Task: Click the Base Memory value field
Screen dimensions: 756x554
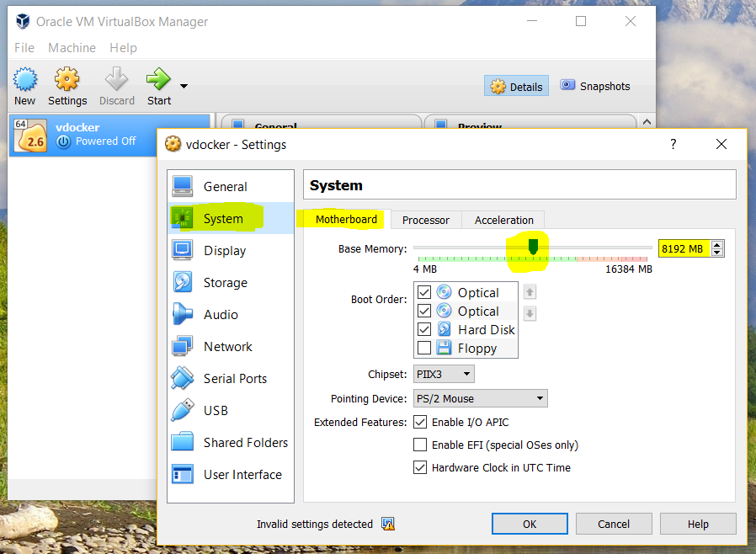Action: [684, 248]
